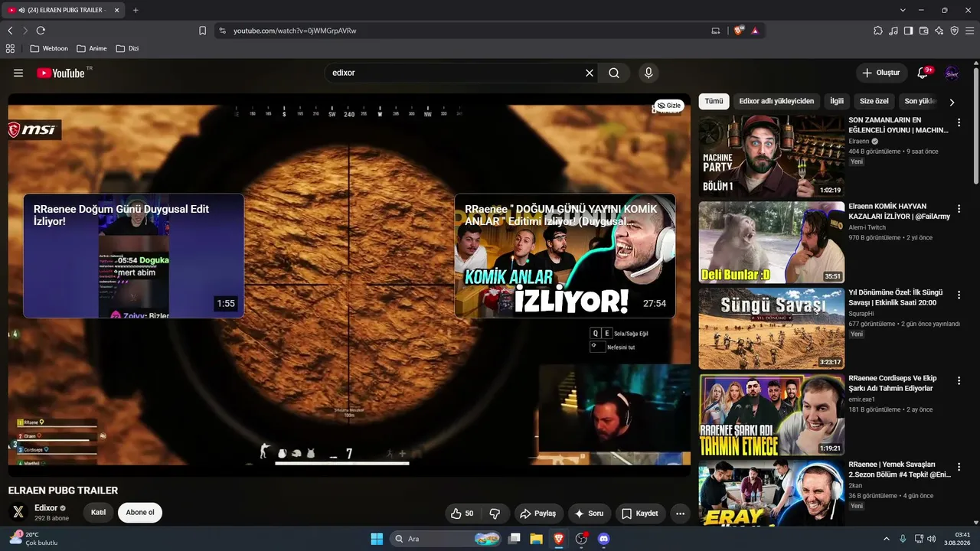Viewport: 980px width, 551px height.
Task: Open the taskbar weather widget
Action: point(33,539)
